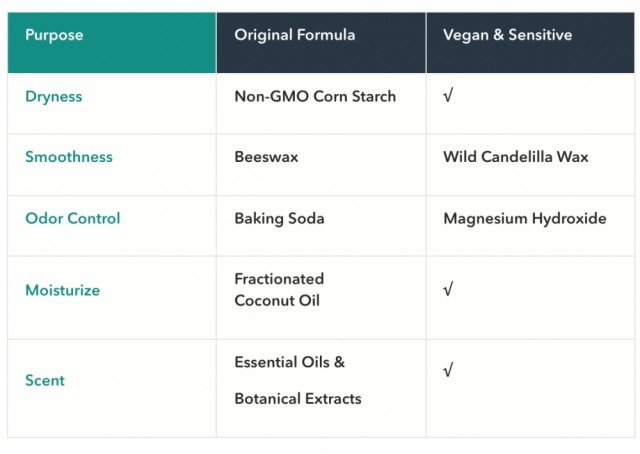This screenshot has height=454, width=640.
Task: Click the Fractionated Coconut Oil text
Action: [279, 290]
